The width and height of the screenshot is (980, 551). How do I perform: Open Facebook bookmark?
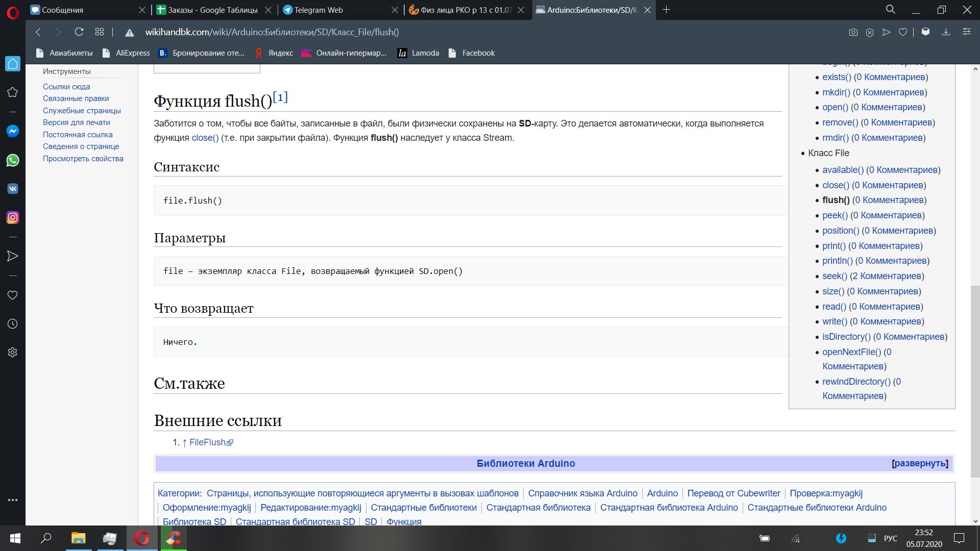[x=472, y=53]
